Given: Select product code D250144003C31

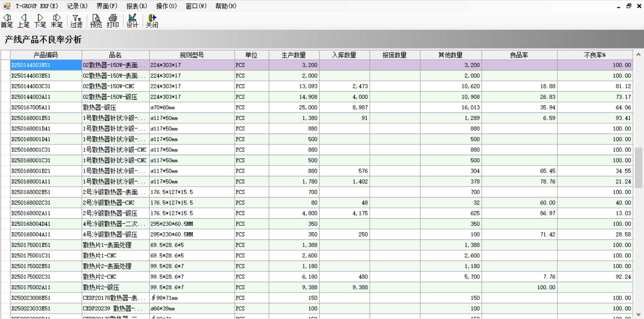Looking at the screenshot, I should 46,86.
